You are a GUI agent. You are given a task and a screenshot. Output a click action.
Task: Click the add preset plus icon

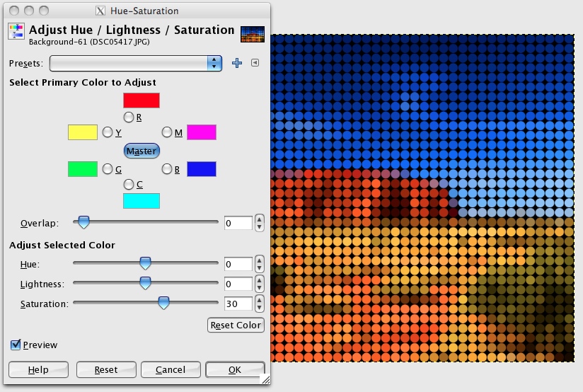point(237,63)
